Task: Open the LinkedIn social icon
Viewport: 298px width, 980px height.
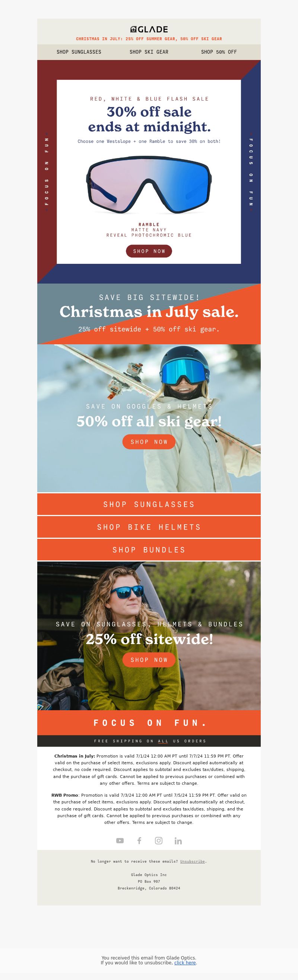Action: [178, 840]
